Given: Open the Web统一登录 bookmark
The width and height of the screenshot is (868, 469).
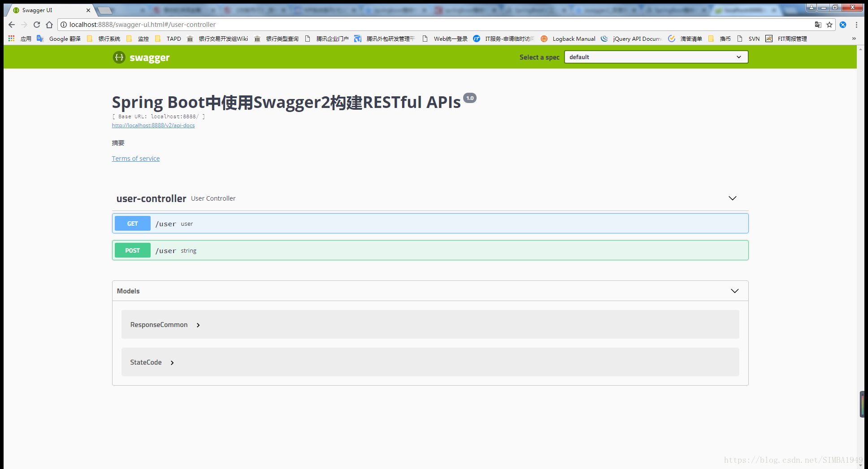Looking at the screenshot, I should 445,39.
